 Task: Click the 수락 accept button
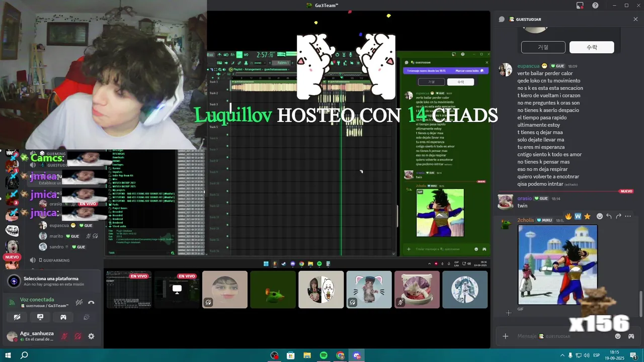point(592,47)
